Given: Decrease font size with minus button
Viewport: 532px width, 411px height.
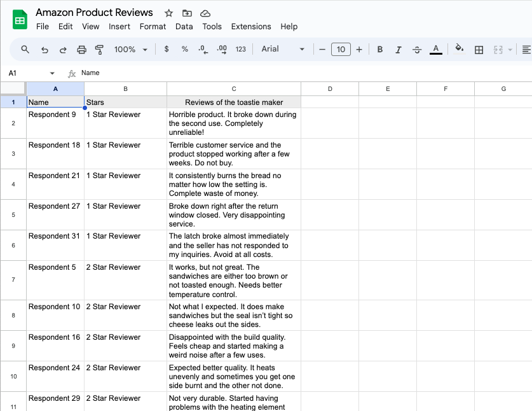Looking at the screenshot, I should tap(322, 50).
